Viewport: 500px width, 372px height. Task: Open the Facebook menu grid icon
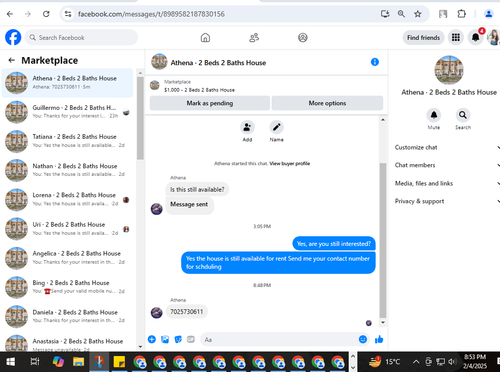point(456,37)
